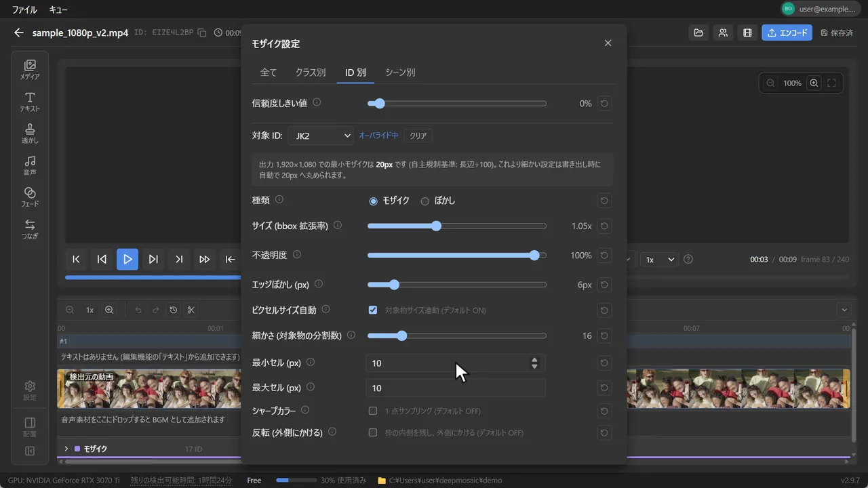Open the 対象 ID dropdown showing JK2
868x488 pixels.
321,136
